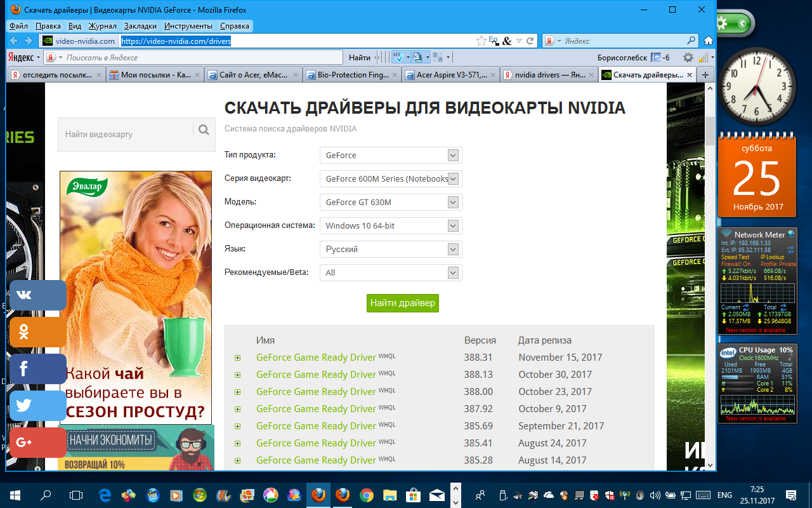The height and width of the screenshot is (508, 812).
Task: Open the Эвалар tea advertisement banner
Action: click(136, 297)
